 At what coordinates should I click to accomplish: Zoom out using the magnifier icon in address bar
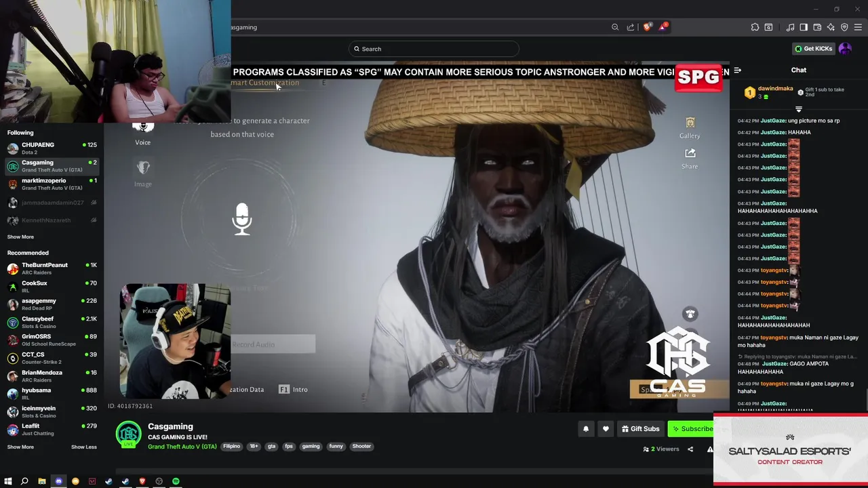click(615, 27)
